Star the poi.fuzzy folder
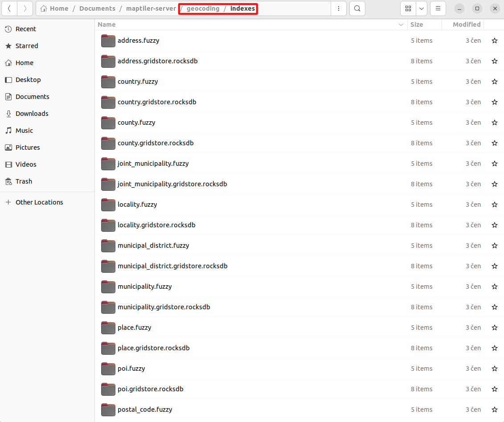This screenshot has width=504, height=422. [494, 369]
